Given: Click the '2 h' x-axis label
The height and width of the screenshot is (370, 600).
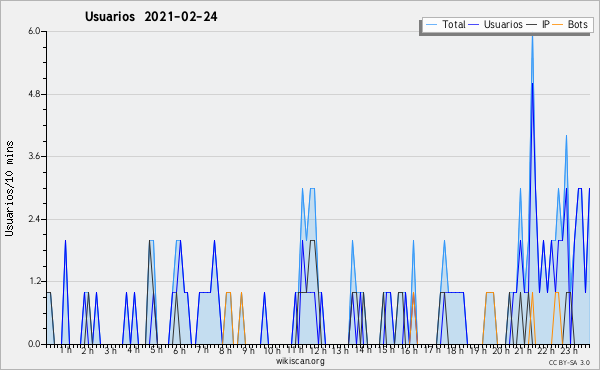Looking at the screenshot, I should point(88,350).
